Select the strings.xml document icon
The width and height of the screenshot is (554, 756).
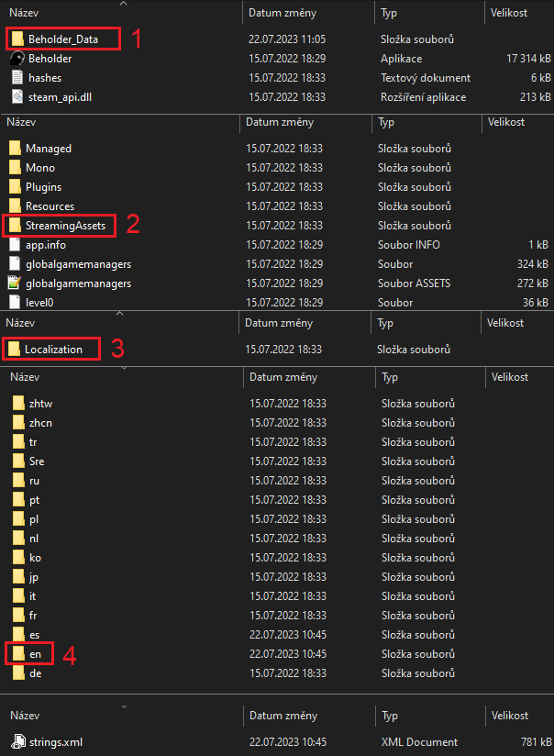tap(18, 741)
